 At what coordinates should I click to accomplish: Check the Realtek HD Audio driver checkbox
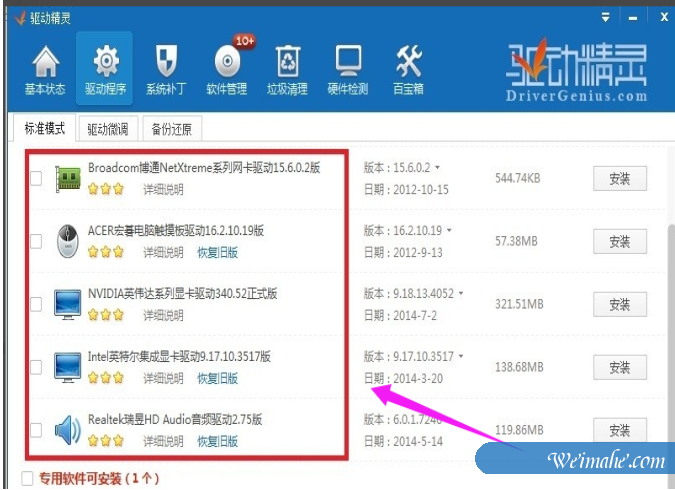tap(36, 430)
